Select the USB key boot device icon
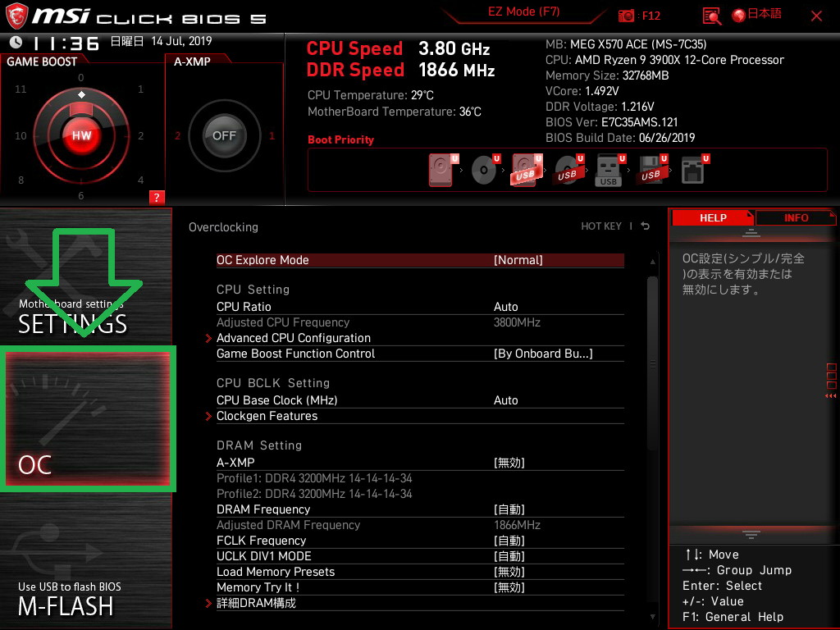Image resolution: width=840 pixels, height=630 pixels. pos(610,170)
